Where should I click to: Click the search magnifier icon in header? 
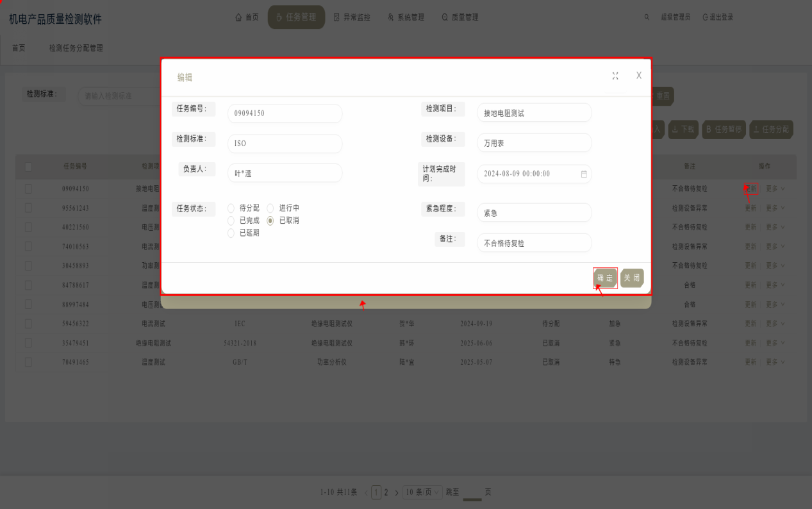[x=647, y=17]
